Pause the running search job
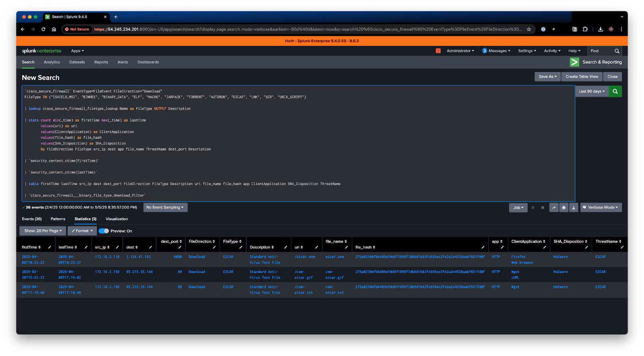 click(x=533, y=207)
